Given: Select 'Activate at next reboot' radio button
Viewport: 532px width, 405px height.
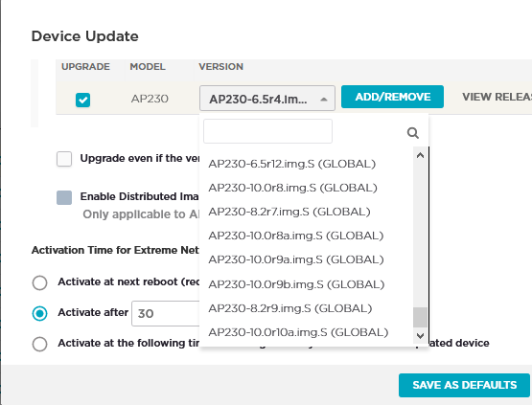Looking at the screenshot, I should tap(39, 282).
